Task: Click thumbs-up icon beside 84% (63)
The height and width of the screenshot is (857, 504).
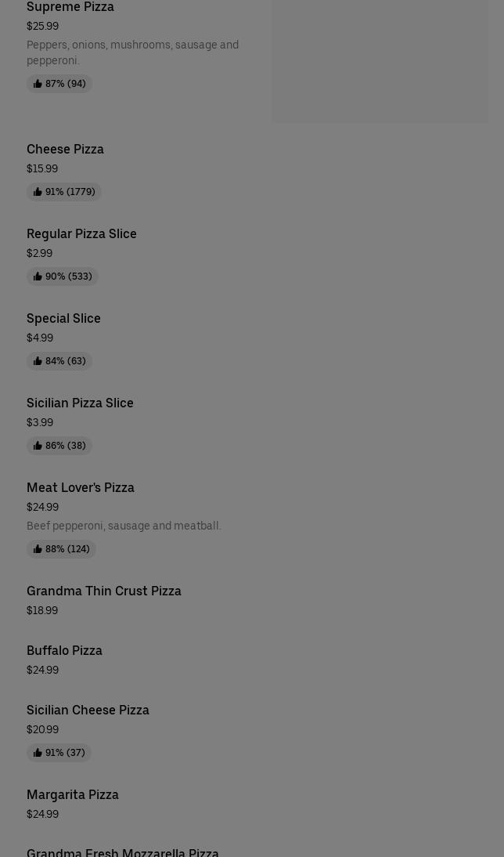Action: pyautogui.click(x=38, y=361)
